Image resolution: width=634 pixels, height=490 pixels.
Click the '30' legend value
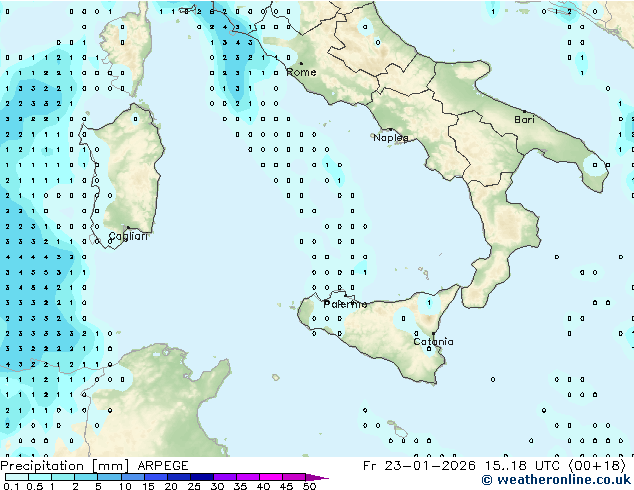point(217,486)
